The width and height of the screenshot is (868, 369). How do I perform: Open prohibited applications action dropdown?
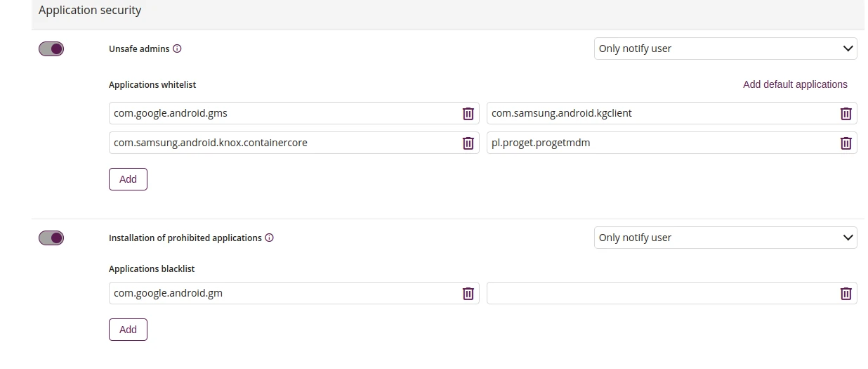coord(725,238)
